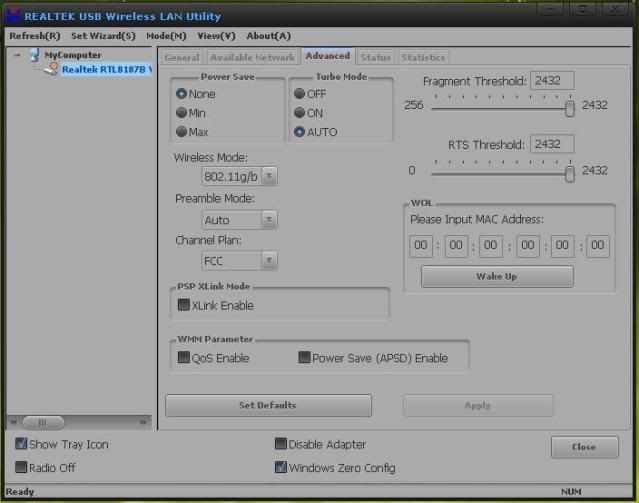Set Turbo Mode to OFF
Viewport: 639px width, 503px height.
click(300, 94)
